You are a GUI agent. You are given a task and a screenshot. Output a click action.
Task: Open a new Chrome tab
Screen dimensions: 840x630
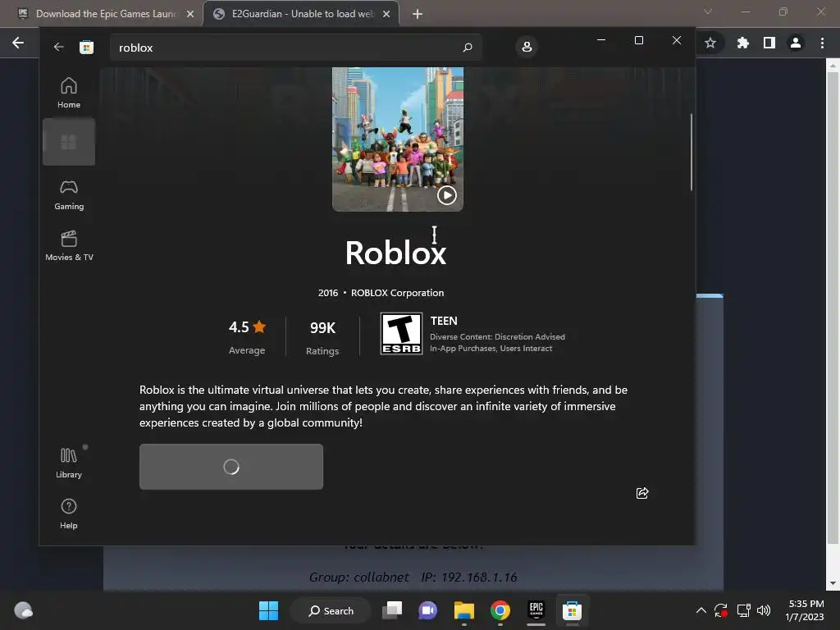[x=418, y=14]
